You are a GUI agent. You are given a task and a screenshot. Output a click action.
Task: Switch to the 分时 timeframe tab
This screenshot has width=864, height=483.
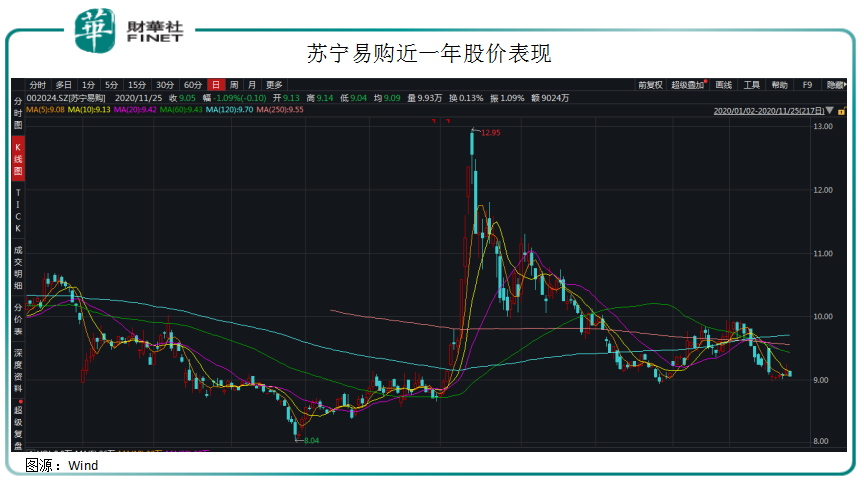[37, 85]
